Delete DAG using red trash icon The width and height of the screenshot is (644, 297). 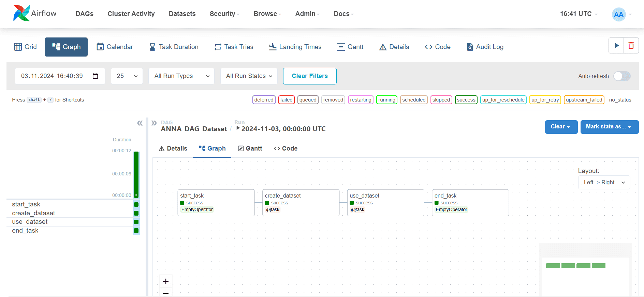click(x=631, y=46)
